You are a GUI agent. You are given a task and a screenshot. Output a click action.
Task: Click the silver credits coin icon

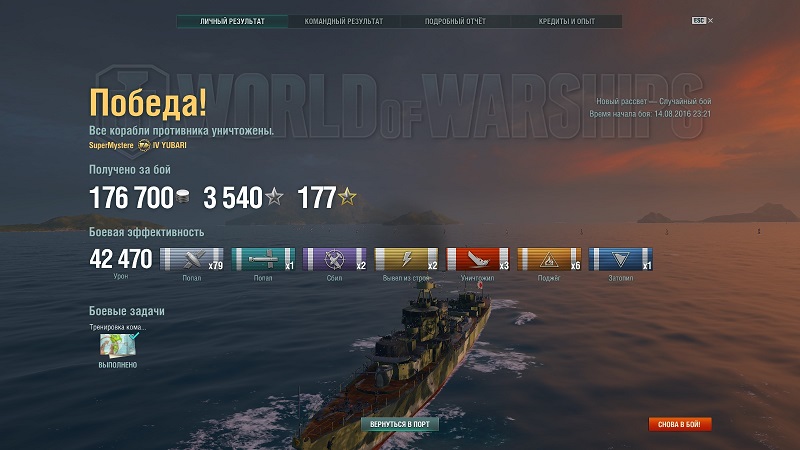tap(182, 196)
